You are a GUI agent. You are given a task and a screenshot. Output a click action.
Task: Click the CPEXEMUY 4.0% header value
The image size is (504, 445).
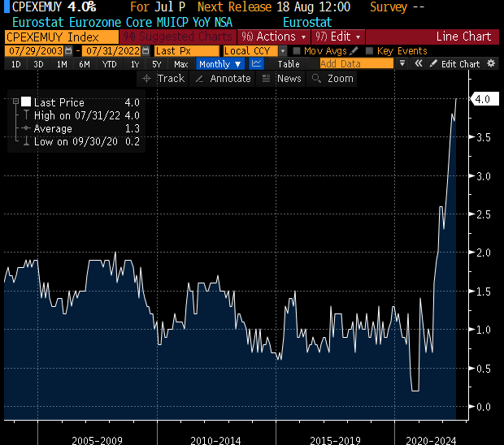pyautogui.click(x=54, y=6)
